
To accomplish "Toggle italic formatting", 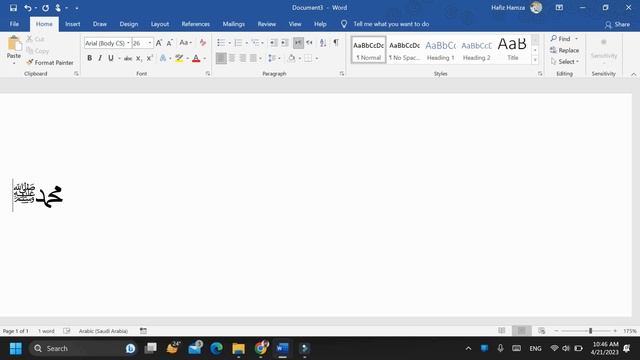I will point(100,58).
